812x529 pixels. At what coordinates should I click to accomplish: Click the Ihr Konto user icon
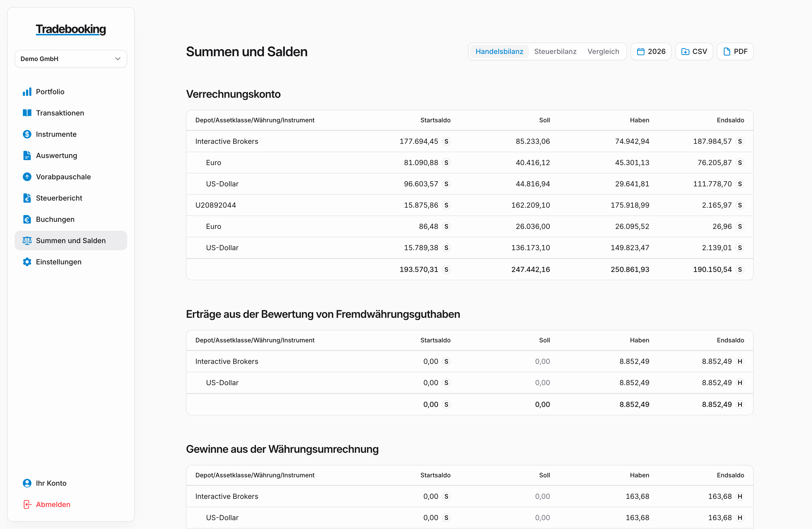pyautogui.click(x=27, y=483)
